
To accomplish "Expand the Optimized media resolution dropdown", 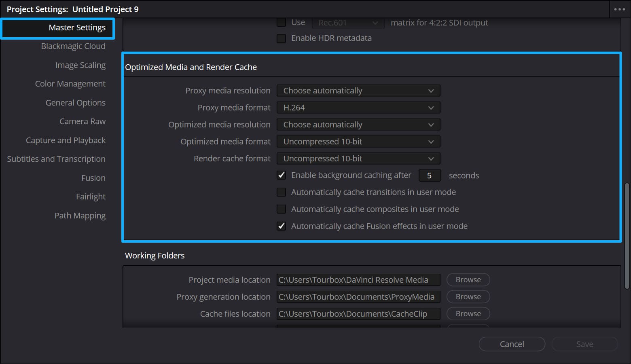I will coord(358,124).
